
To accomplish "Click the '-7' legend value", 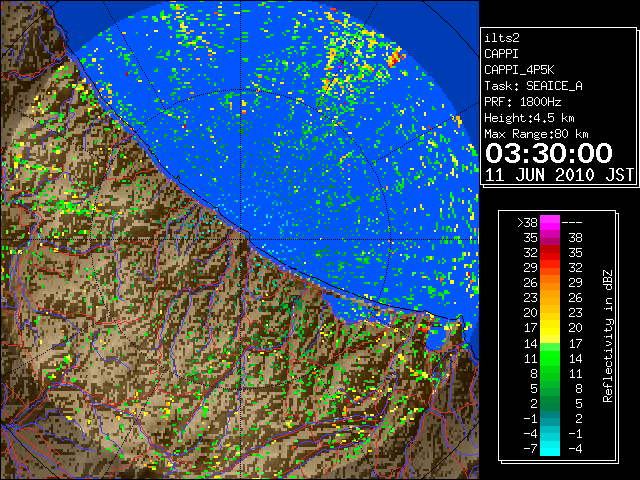I will pyautogui.click(x=530, y=449).
